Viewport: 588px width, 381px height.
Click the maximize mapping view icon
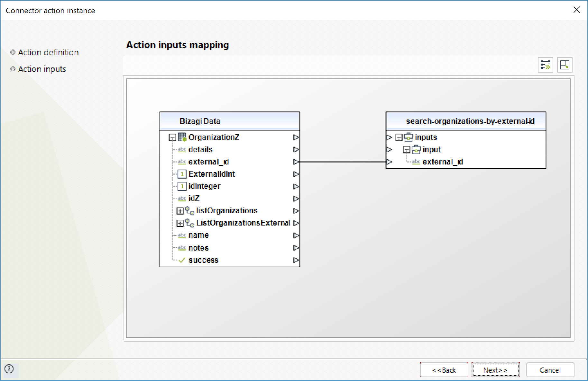(x=565, y=65)
